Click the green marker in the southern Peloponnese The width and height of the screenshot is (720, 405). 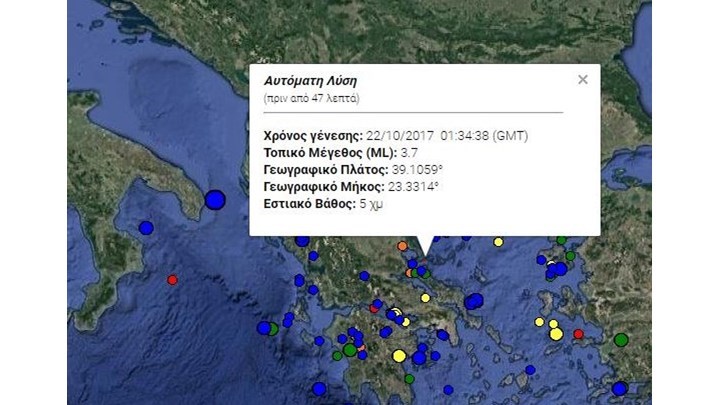tap(409, 379)
